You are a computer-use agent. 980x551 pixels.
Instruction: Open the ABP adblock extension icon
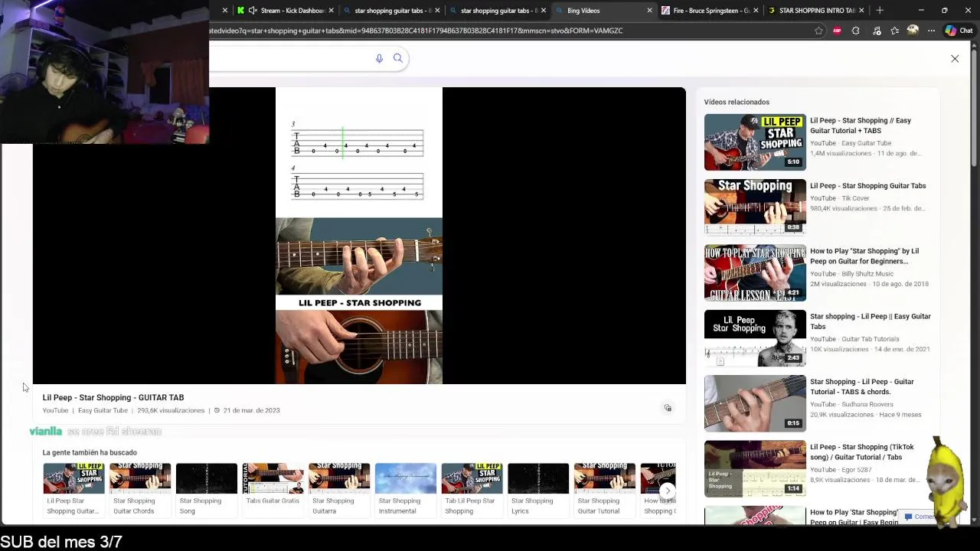click(837, 31)
